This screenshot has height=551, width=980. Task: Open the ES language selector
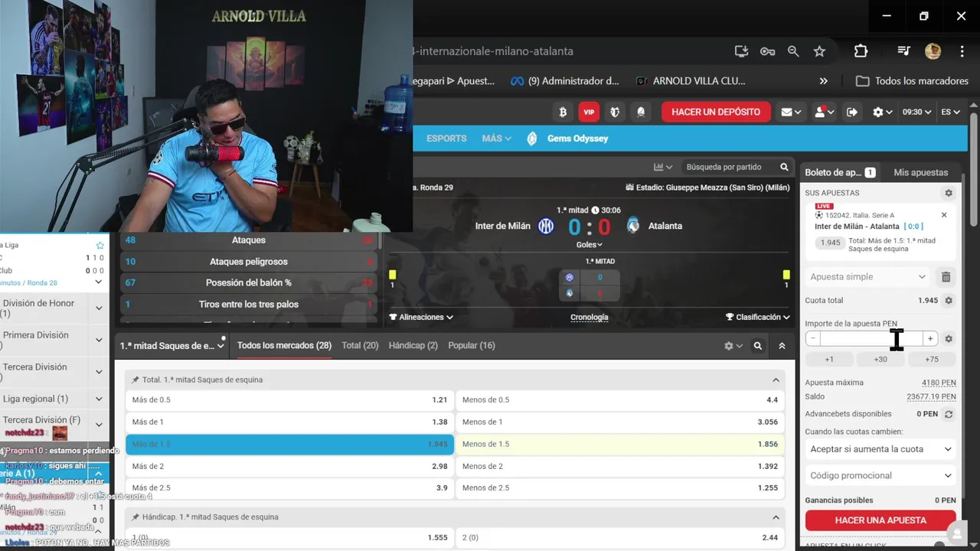pos(950,112)
